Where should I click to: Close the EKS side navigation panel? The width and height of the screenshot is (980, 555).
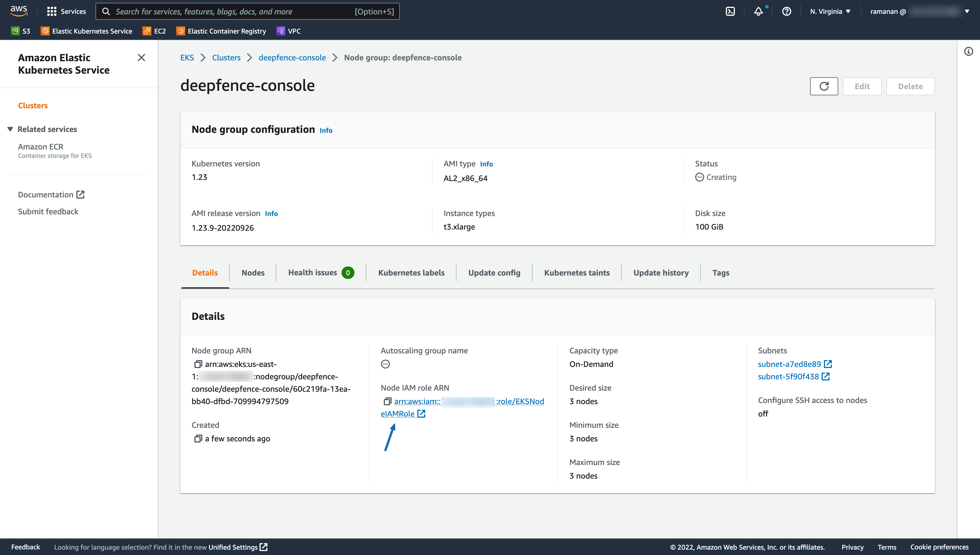[x=141, y=58]
